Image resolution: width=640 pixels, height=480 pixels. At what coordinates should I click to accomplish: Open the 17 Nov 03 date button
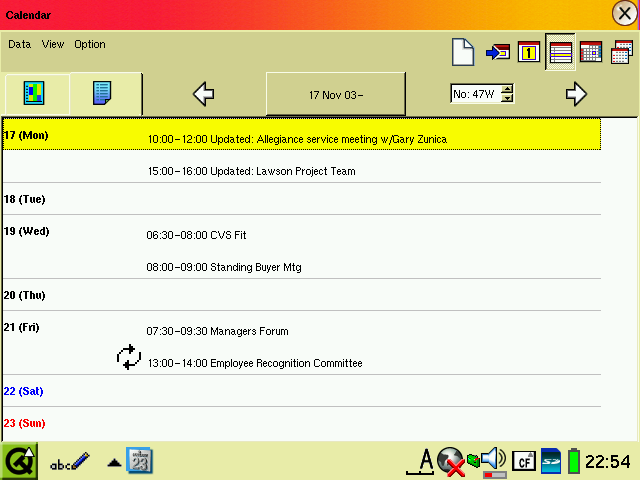coord(336,94)
